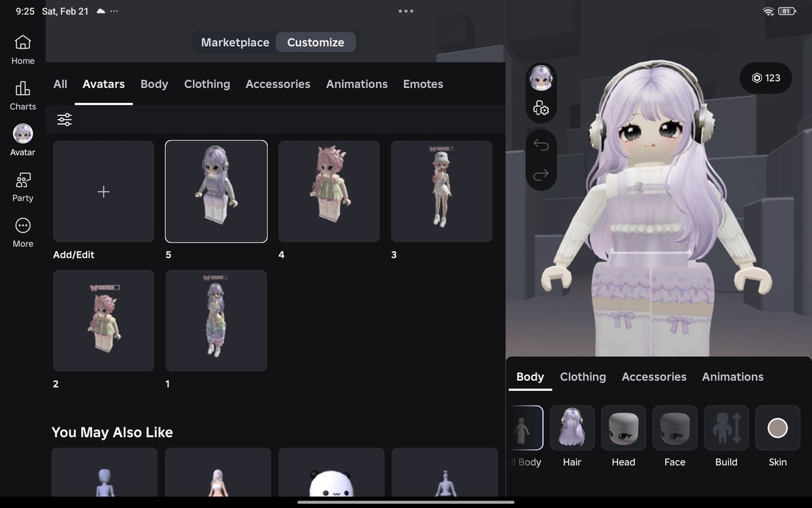
Task: Switch to Customize mode
Action: (x=315, y=42)
